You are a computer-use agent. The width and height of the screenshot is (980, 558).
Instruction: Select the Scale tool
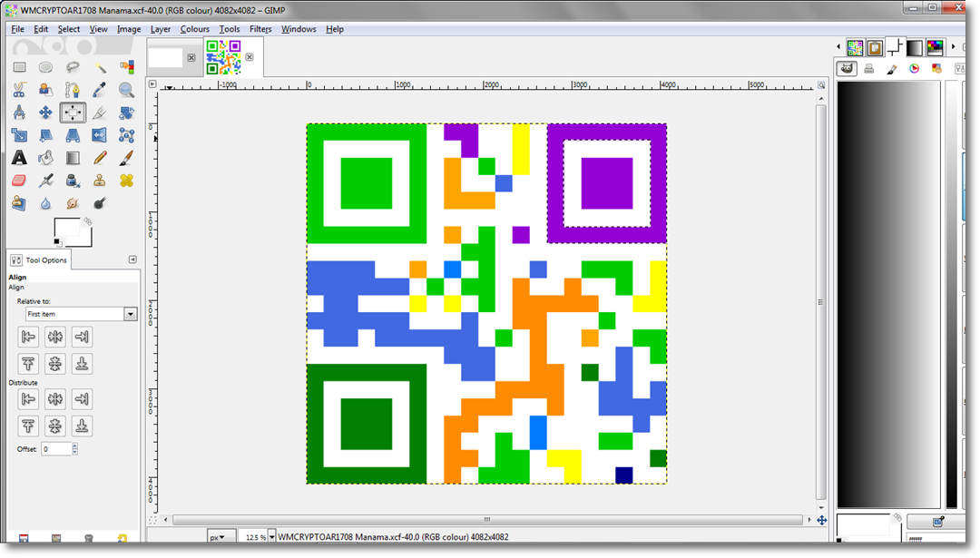click(x=19, y=135)
